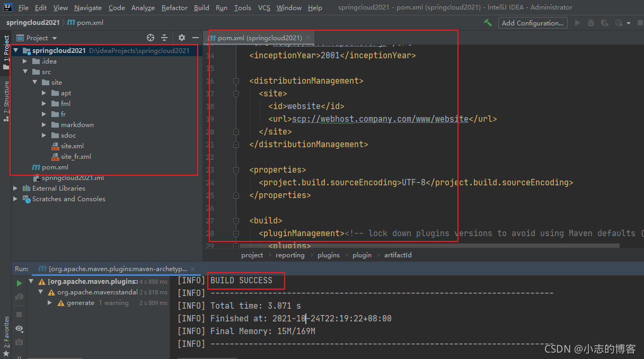Screen dimensions: 644x359
Task: Click the Build project hammer icon
Action: (488, 23)
